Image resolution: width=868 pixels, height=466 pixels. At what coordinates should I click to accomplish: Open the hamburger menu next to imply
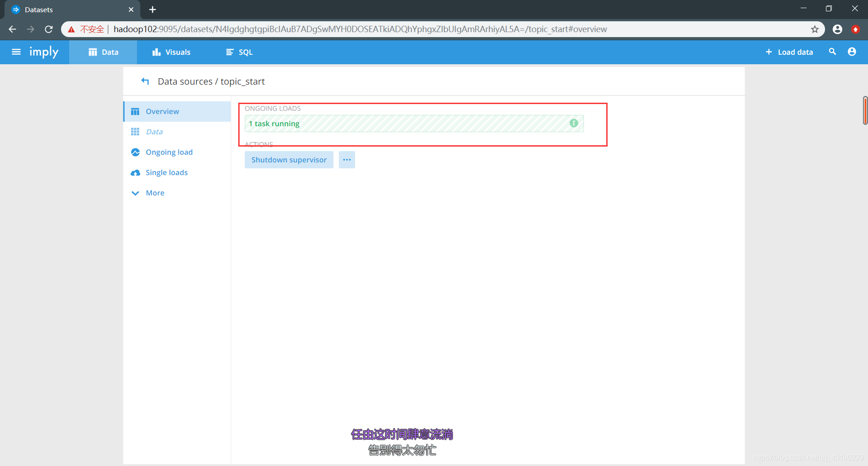(x=16, y=52)
